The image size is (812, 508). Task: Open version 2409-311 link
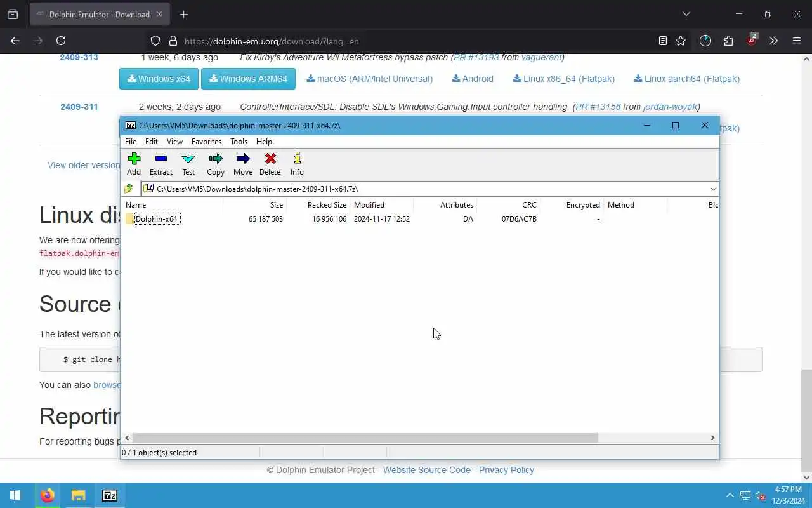pyautogui.click(x=79, y=107)
